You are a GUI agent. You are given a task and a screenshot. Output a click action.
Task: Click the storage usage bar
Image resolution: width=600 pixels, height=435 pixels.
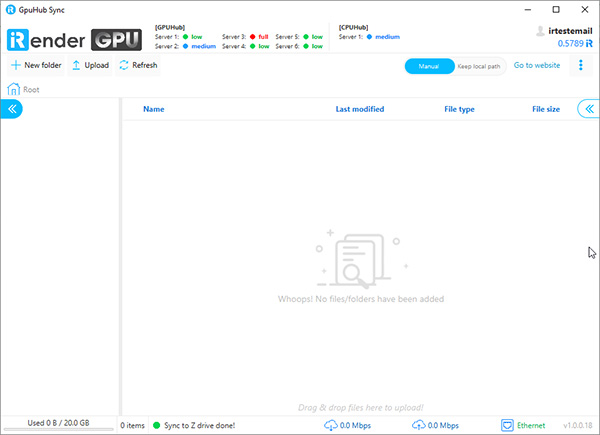(59, 425)
